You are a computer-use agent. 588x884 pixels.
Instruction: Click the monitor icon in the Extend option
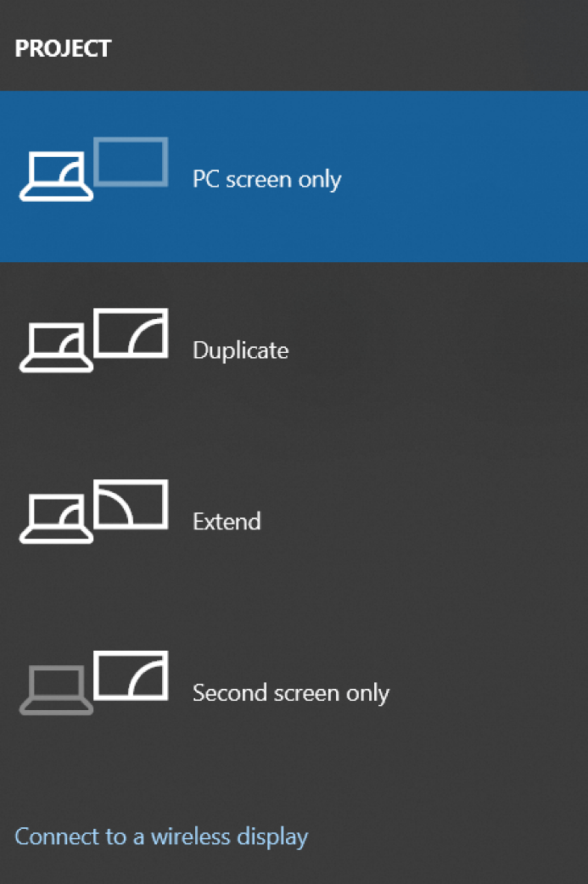pyautogui.click(x=131, y=505)
